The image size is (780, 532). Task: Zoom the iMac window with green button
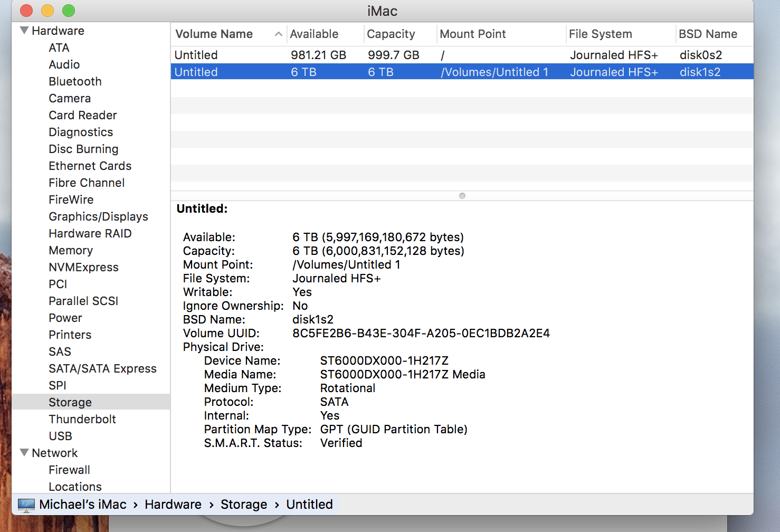point(69,11)
